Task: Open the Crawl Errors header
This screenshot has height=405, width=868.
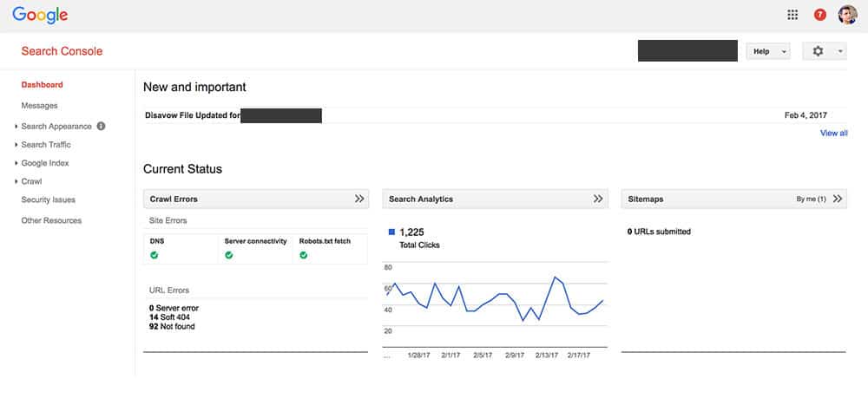Action: click(256, 199)
